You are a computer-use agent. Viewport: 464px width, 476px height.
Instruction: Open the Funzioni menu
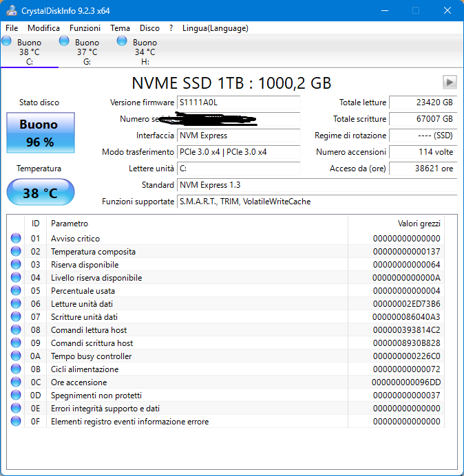pyautogui.click(x=85, y=28)
